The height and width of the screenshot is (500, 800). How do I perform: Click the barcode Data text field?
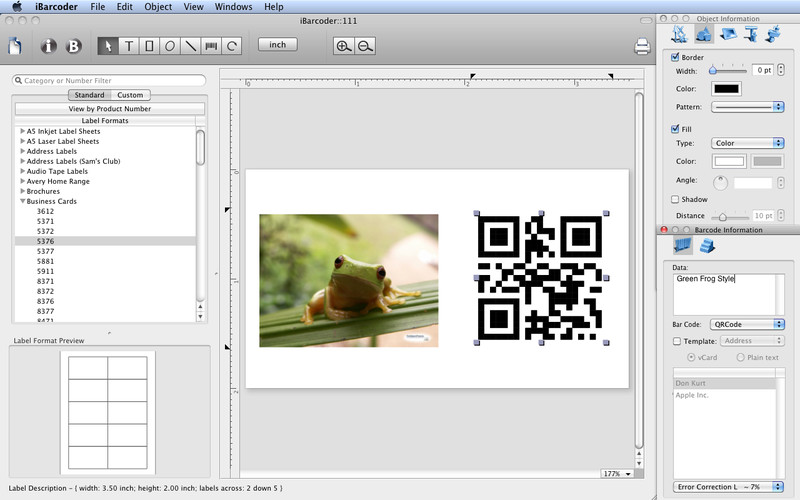[x=729, y=294]
